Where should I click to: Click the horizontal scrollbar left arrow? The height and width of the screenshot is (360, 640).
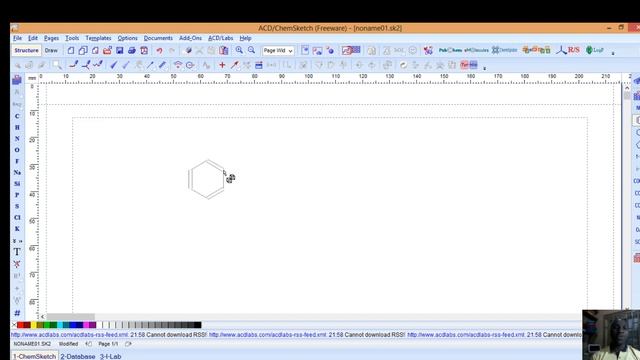pyautogui.click(x=42, y=317)
